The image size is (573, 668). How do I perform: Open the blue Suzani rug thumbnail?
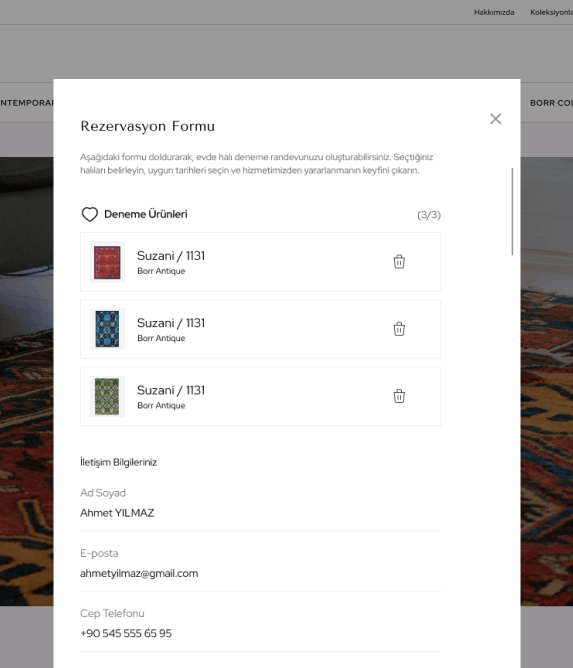coord(107,329)
